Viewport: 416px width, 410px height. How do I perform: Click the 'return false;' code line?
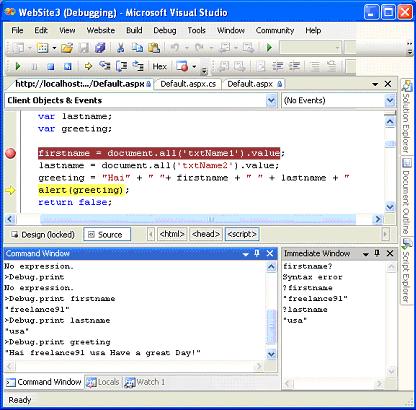pos(75,202)
